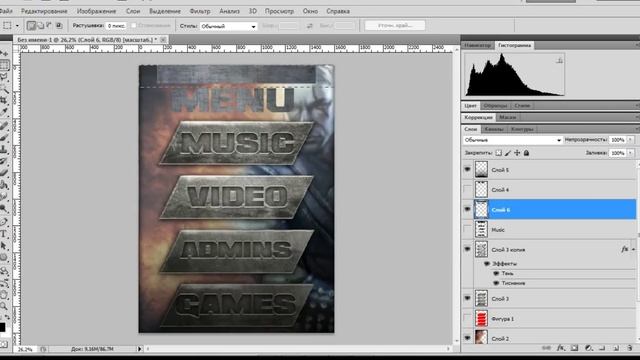Switch to the Контуры tab
Screen dimensions: 640x360
point(522,129)
